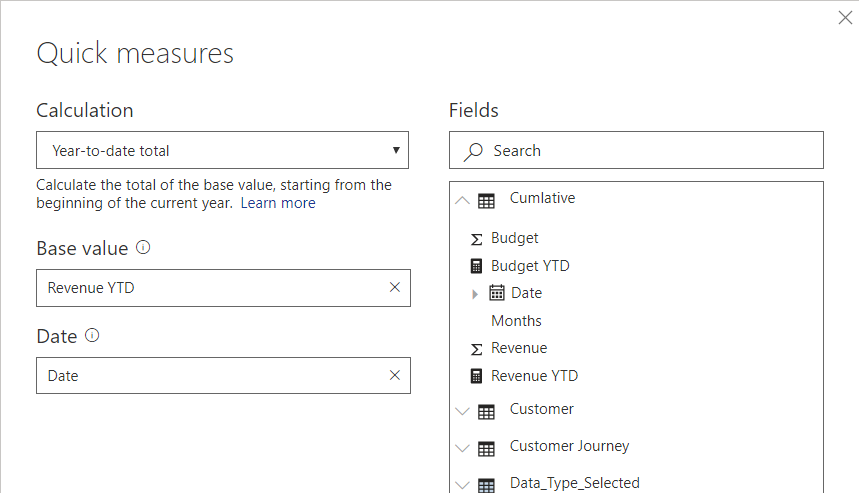This screenshot has height=493, width=859.
Task: Select the Revenue field in the list
Action: [x=519, y=348]
